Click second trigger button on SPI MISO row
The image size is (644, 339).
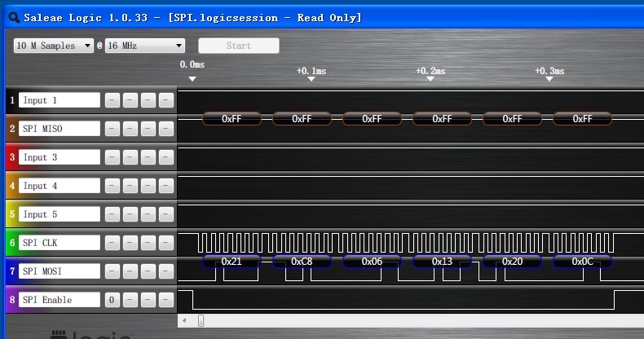[130, 129]
